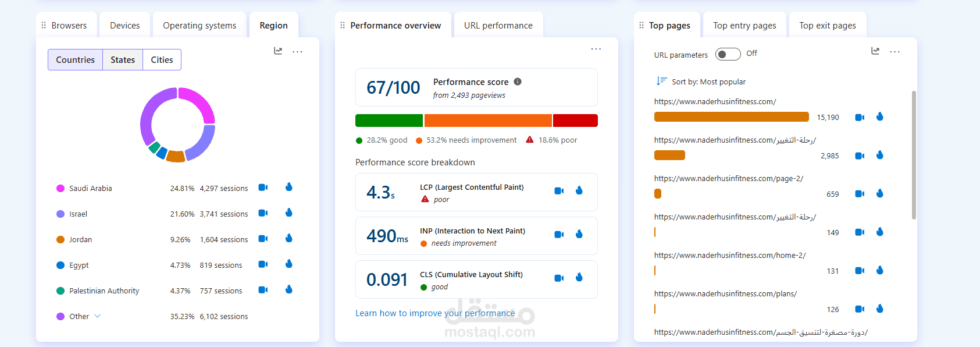
Task: View recordings for page with 149 views
Action: coord(860,232)
